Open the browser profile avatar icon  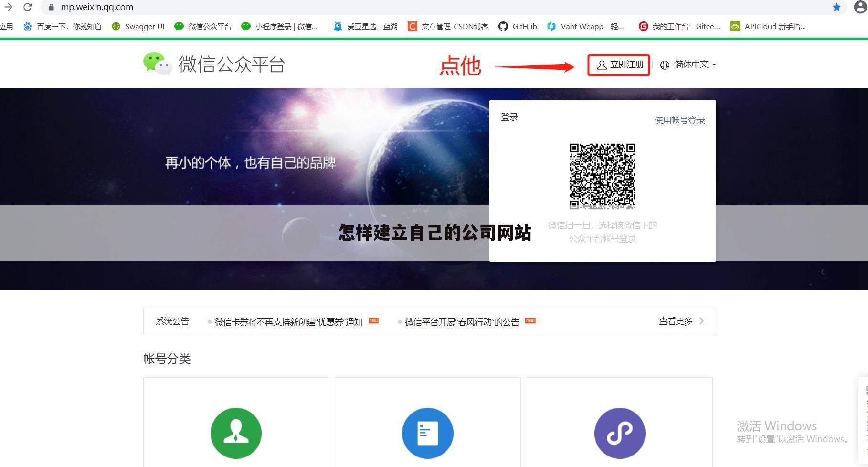click(x=860, y=7)
